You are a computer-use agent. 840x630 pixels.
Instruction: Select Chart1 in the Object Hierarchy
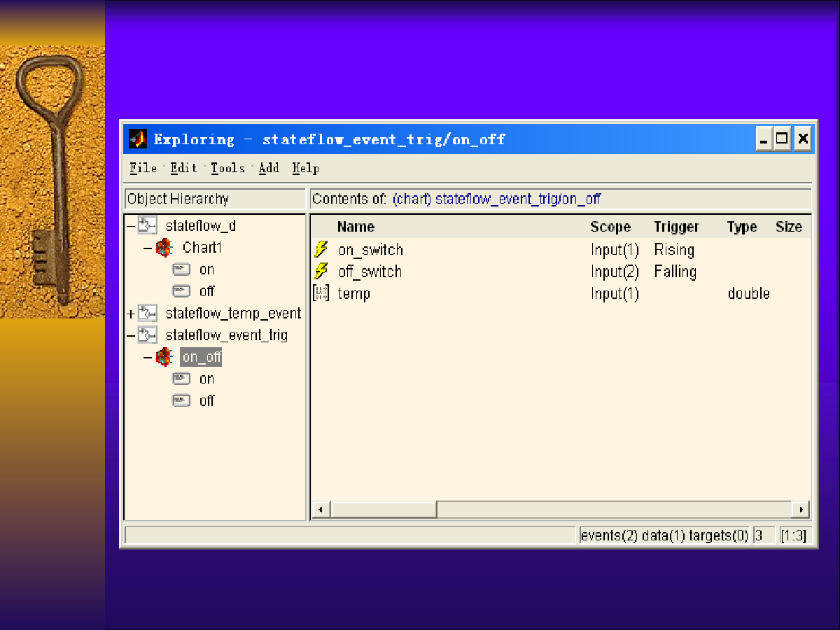click(202, 248)
